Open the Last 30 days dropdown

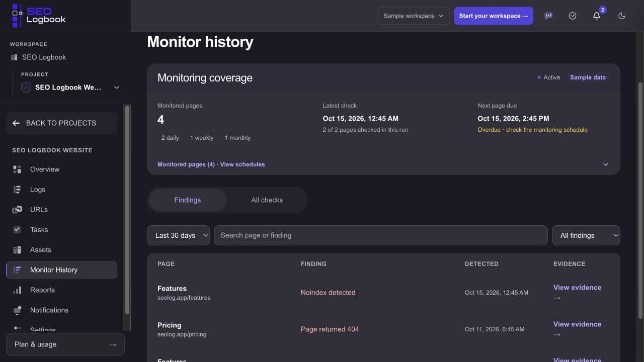[179, 235]
